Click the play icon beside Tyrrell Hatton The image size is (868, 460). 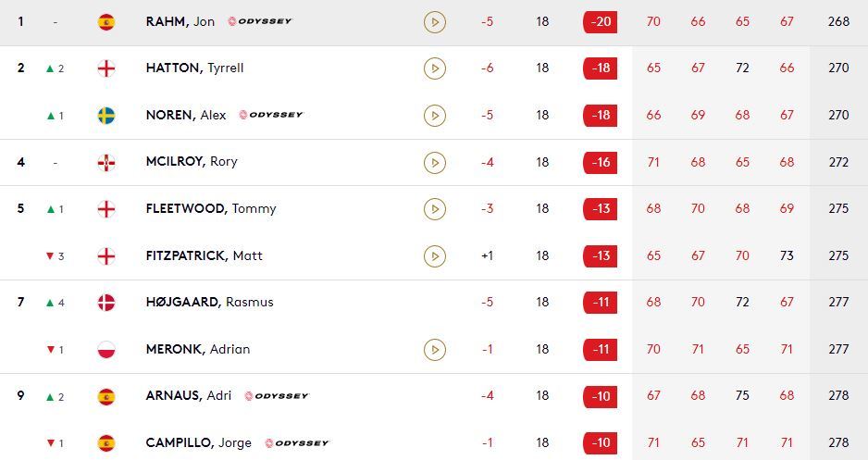[x=434, y=68]
